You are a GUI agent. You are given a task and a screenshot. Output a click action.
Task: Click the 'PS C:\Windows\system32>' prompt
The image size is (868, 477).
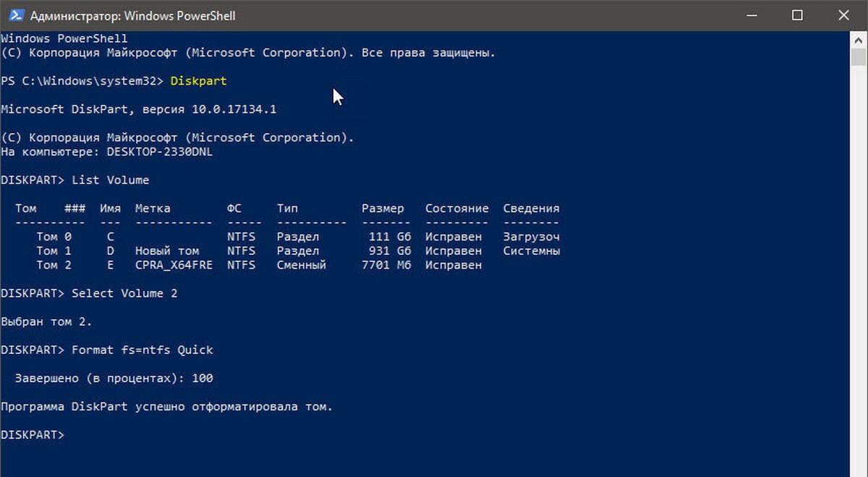tap(82, 81)
